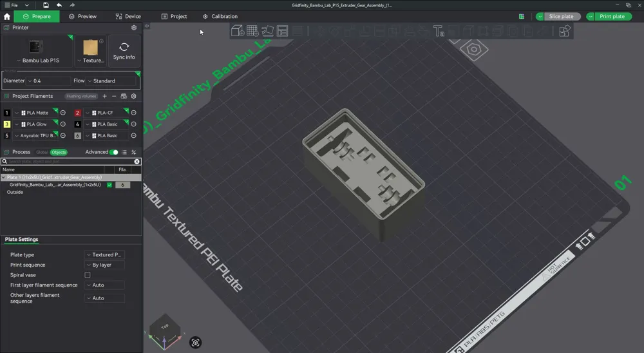644x353 pixels.
Task: Enable the Spiral vase checkbox
Action: (88, 275)
